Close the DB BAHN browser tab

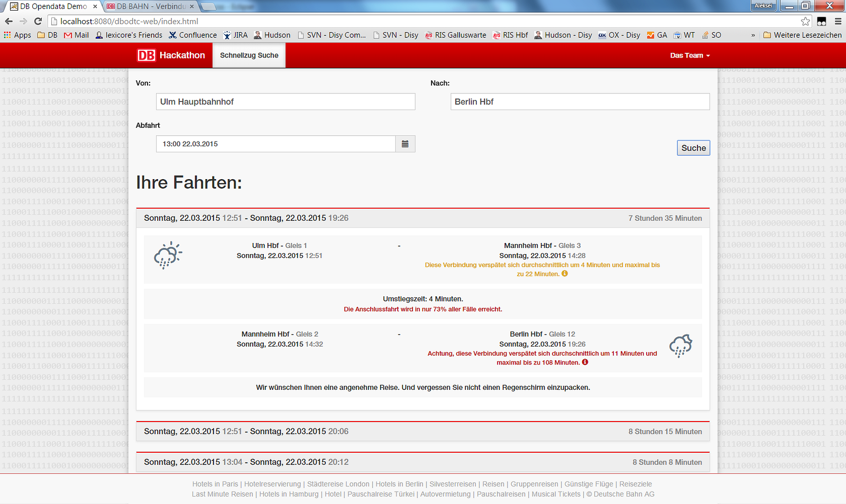coord(192,6)
